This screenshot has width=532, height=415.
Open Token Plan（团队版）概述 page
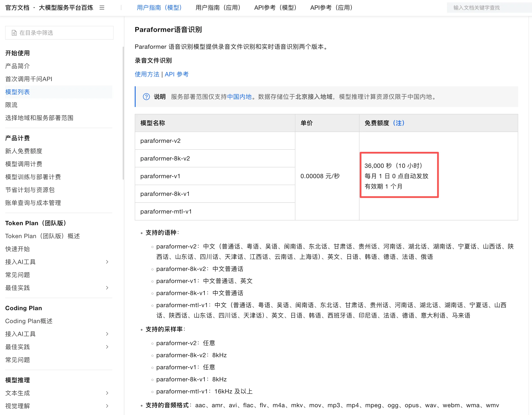(42, 236)
